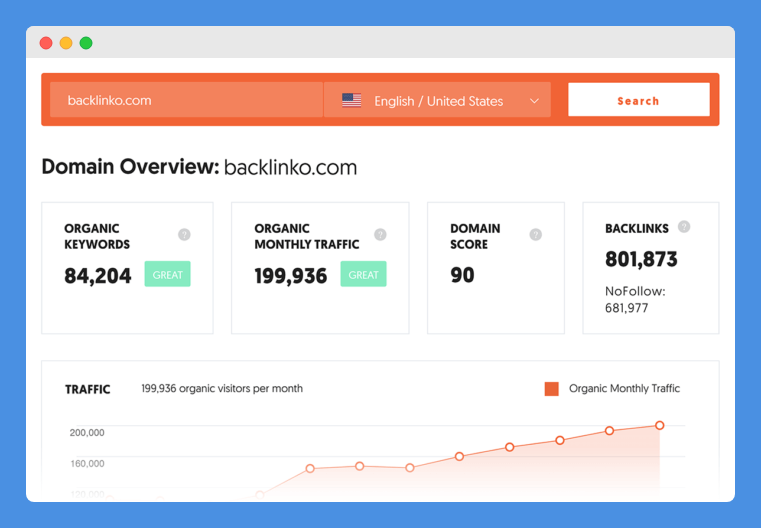
Task: Focus the backlinko.com domain input field
Action: (186, 100)
